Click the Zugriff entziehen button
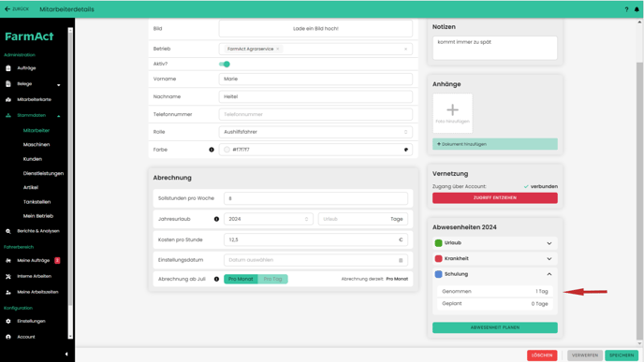This screenshot has width=644, height=362. pyautogui.click(x=495, y=197)
